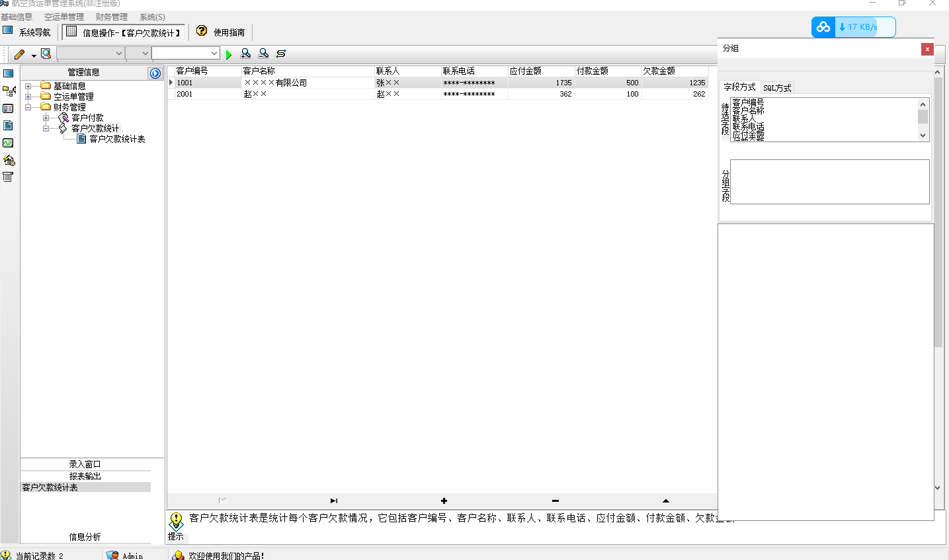Select 字段方式 tab in 分组 panel
This screenshot has height=560, width=949.
point(739,87)
